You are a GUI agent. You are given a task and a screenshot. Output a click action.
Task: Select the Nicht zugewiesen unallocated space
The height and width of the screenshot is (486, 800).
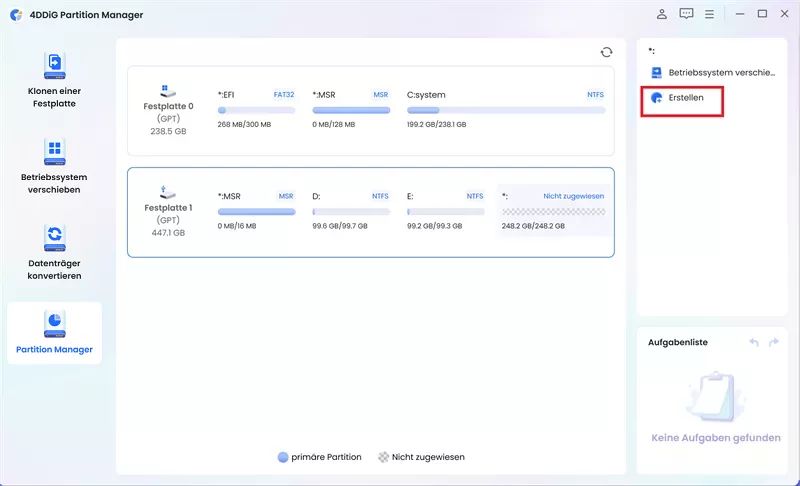point(554,211)
